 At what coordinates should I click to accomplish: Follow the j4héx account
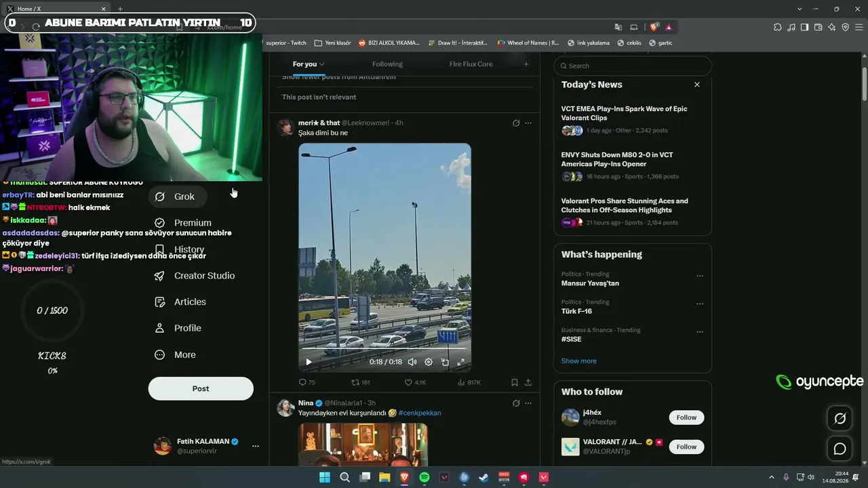pos(686,418)
